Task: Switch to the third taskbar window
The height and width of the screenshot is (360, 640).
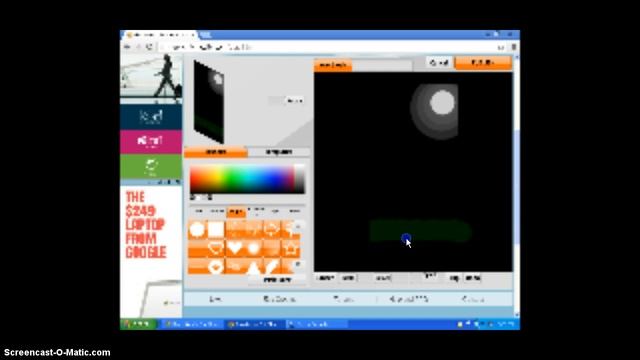Action: tap(317, 324)
